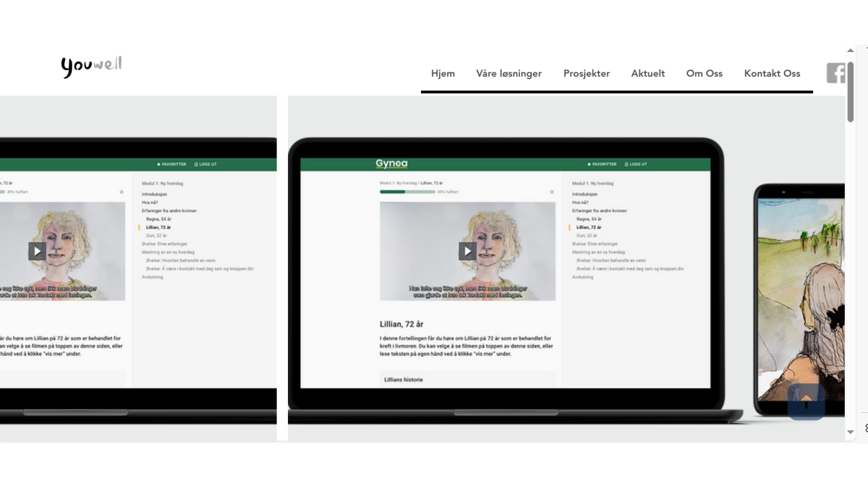Click the 45% progress bar in center laptop

407,192
